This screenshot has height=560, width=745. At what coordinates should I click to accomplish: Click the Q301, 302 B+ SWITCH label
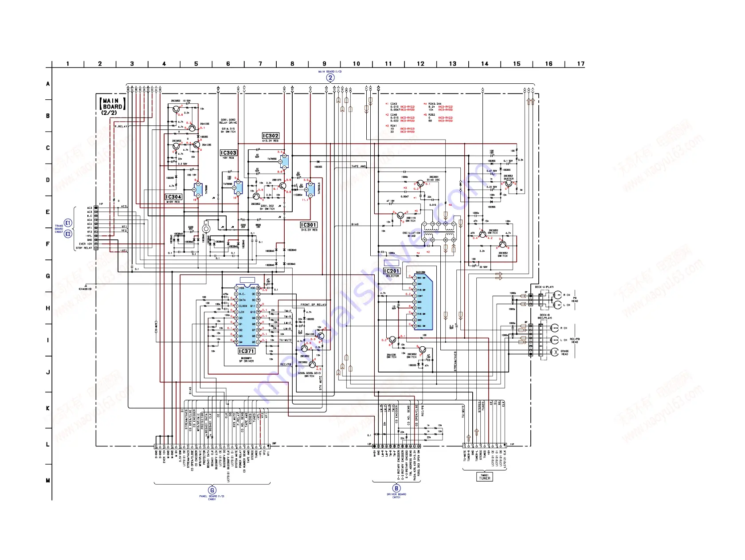pyautogui.click(x=267, y=207)
